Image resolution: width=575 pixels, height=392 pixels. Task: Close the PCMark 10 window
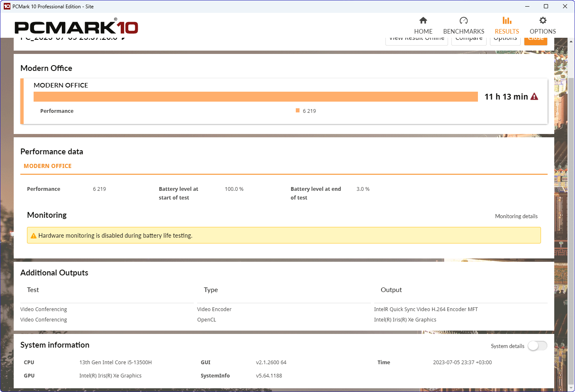click(565, 6)
